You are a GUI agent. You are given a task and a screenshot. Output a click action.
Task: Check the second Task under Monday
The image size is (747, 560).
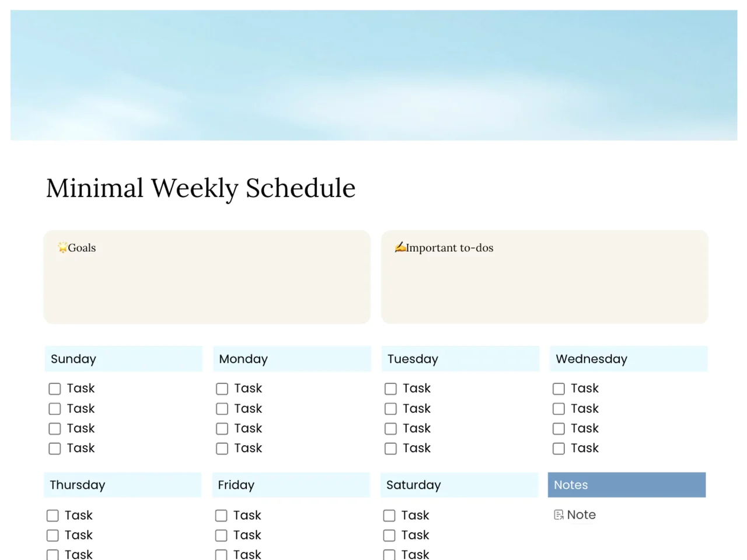[222, 409]
